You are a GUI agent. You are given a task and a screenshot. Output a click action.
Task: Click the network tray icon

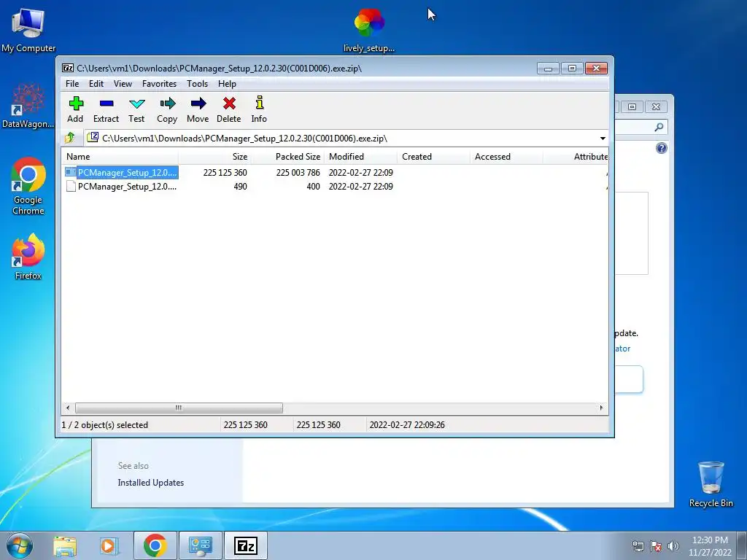[638, 546]
